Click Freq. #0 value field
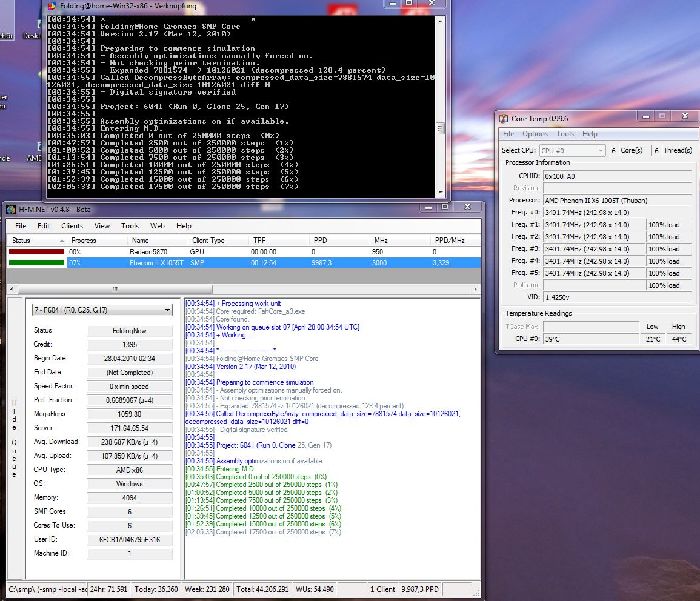 click(x=593, y=213)
